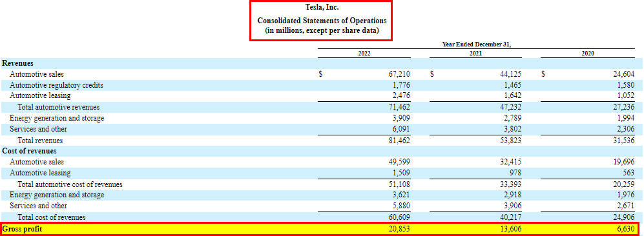Click the 563 leasing cost value
This screenshot has width=644, height=236.
(x=629, y=173)
